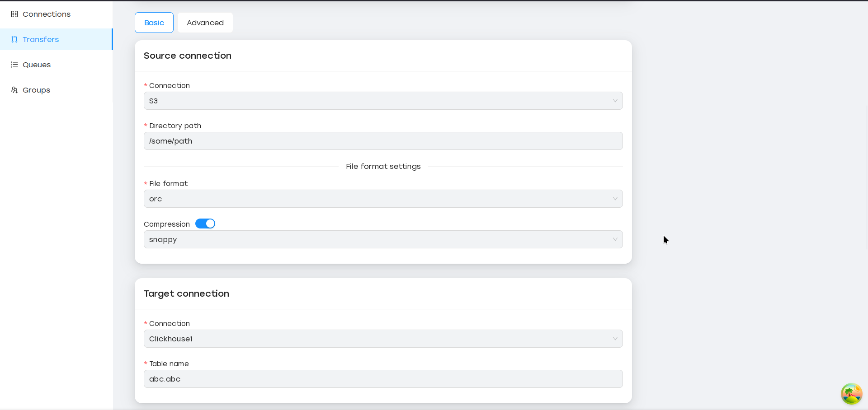Click the palm tree island icon
868x410 pixels.
851,394
